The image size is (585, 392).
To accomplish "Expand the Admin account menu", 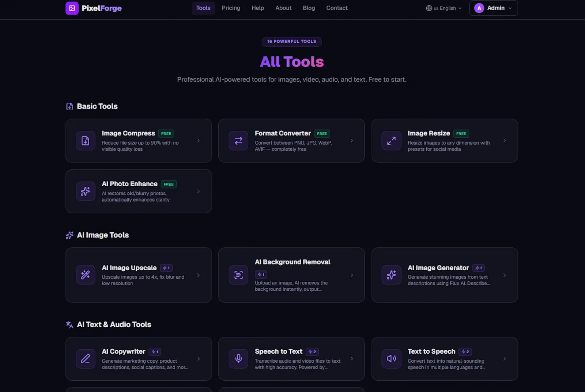I will (493, 8).
